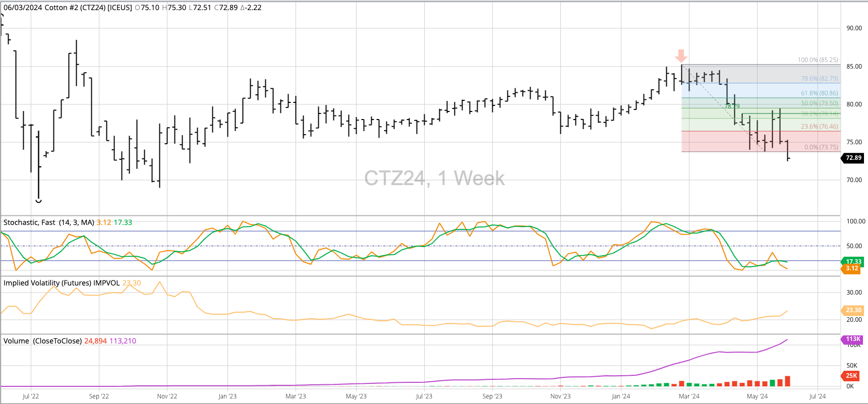
Task: Click the pink down arrow marker above the March 2024 high
Action: coord(681,55)
